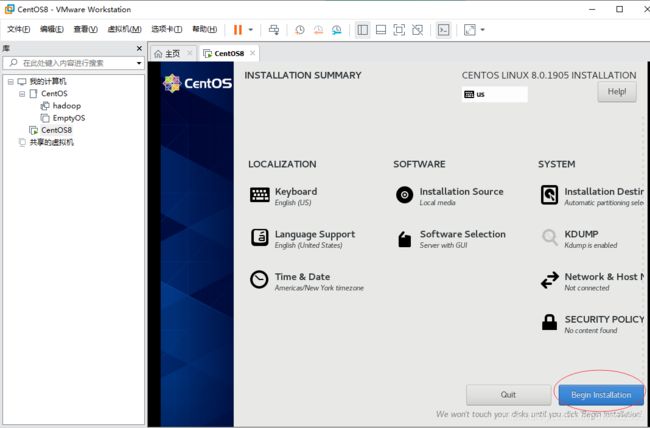Viewport: 650px width, 428px height.
Task: Click the us keyboard layout indicator
Action: pyautogui.click(x=495, y=94)
